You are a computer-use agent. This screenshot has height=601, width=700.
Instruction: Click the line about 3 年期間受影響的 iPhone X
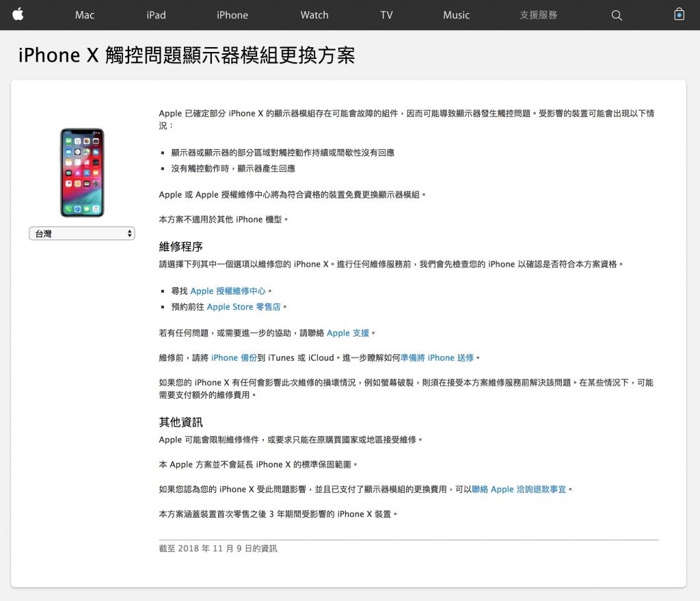pyautogui.click(x=278, y=514)
